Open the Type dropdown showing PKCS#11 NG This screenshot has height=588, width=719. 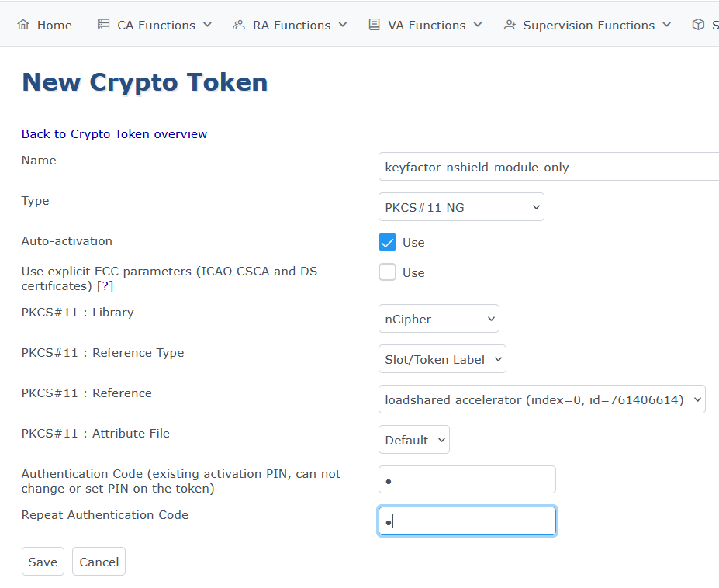click(x=461, y=207)
